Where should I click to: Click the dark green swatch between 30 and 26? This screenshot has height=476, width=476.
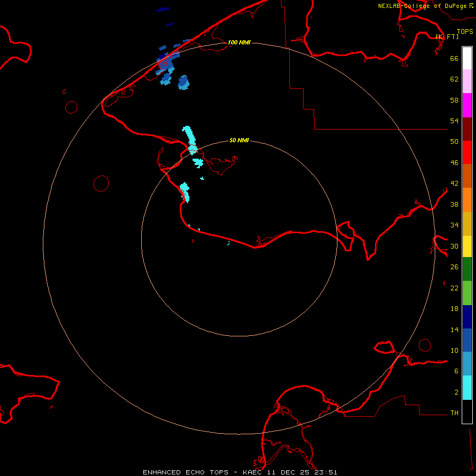tap(467, 269)
